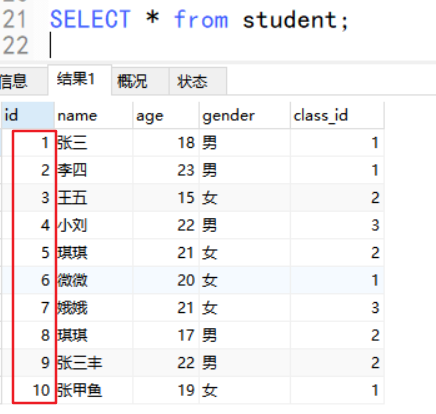
Task: Select the name cell 张三丰
Action: click(94, 363)
